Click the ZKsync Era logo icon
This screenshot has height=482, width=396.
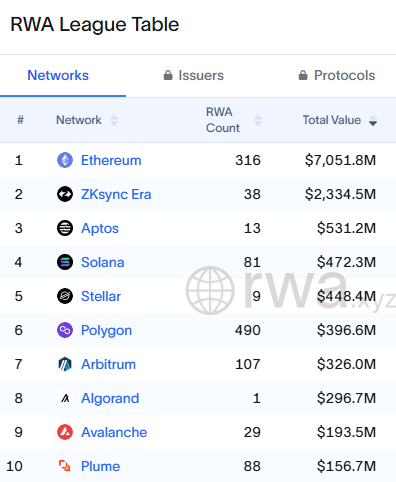(65, 194)
